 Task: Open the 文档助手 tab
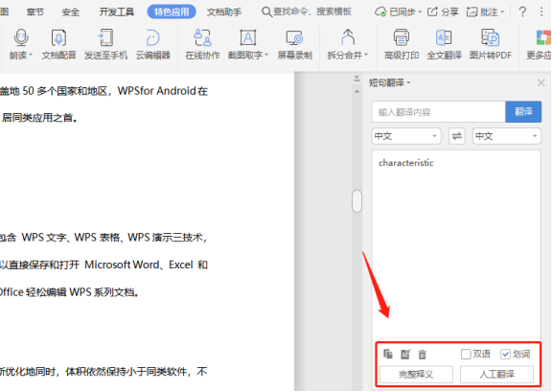coord(224,12)
